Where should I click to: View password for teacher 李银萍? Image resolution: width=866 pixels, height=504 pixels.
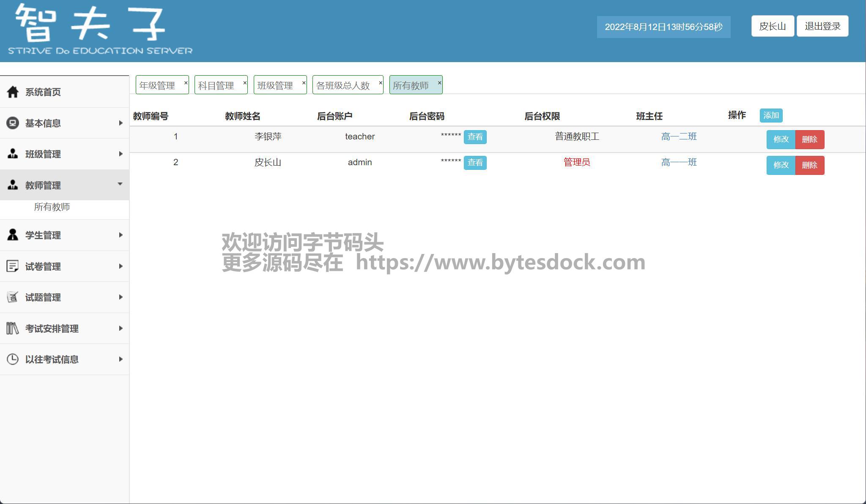(475, 137)
